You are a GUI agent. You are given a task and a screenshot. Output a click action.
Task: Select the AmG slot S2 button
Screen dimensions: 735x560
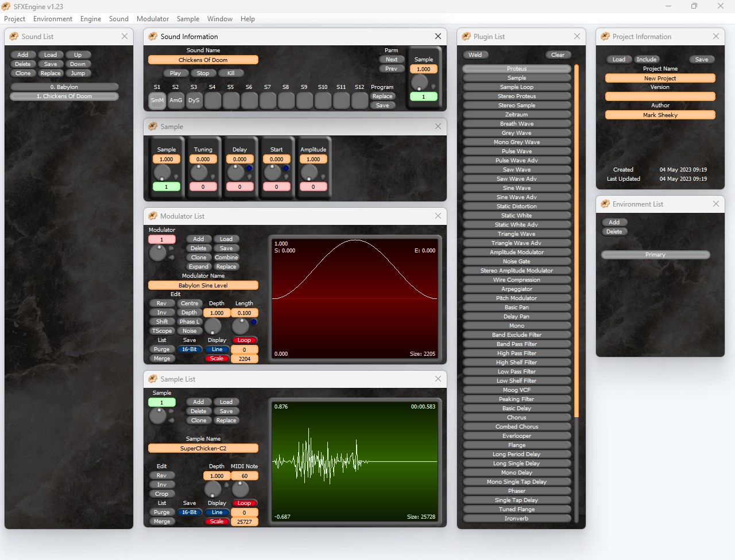click(176, 100)
